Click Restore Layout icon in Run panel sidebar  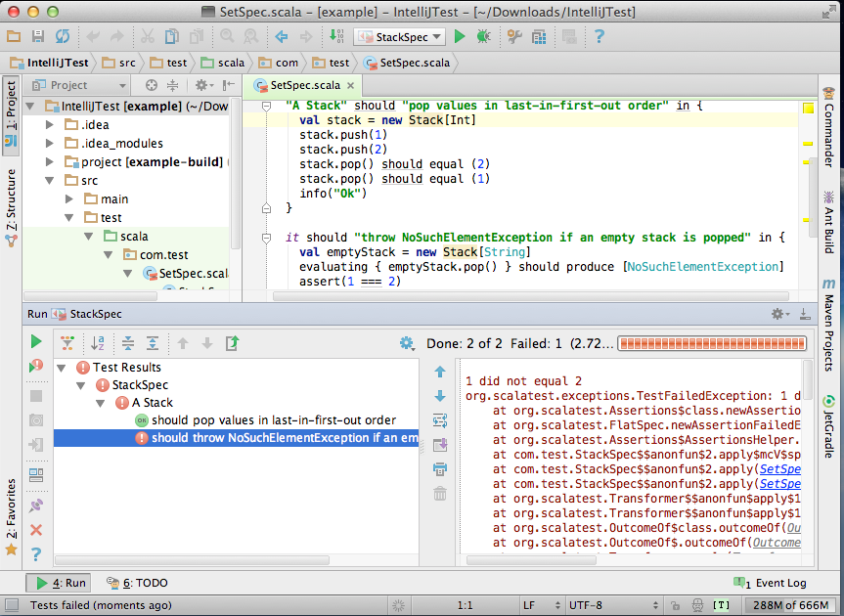(x=36, y=475)
